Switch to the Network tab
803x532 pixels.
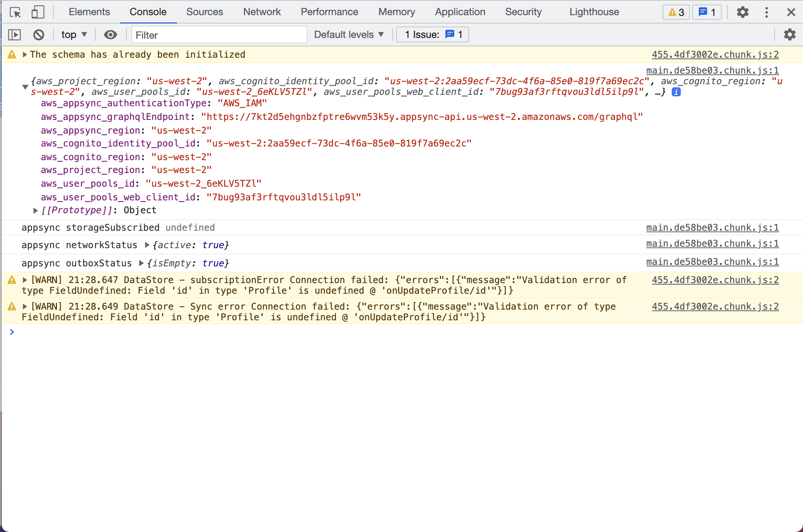[262, 12]
